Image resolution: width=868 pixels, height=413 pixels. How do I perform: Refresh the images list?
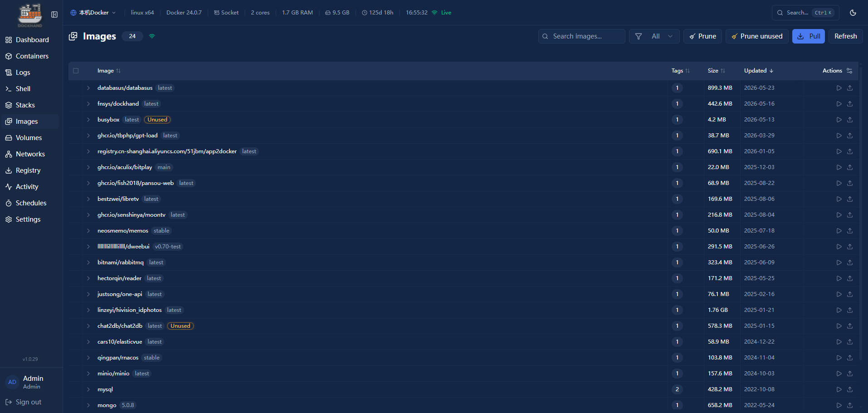(845, 36)
